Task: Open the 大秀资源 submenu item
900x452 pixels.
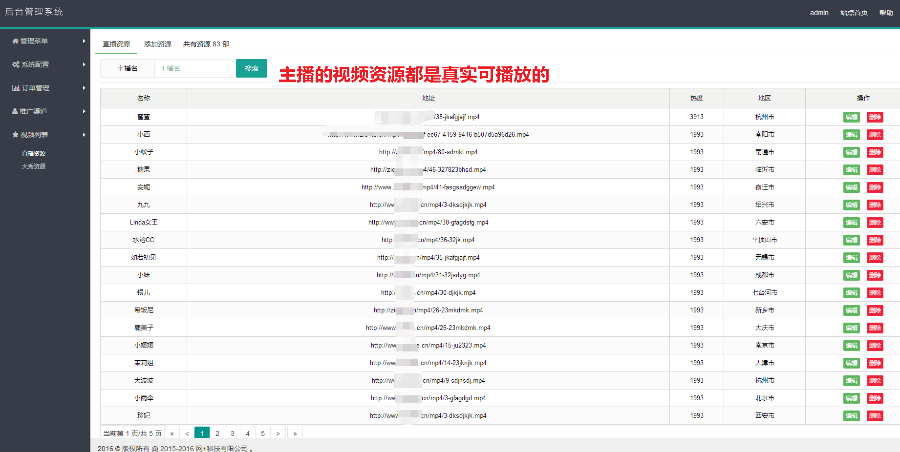Action: coord(34,166)
